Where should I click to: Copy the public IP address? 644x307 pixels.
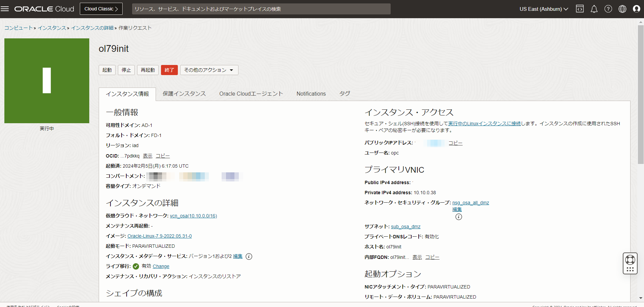click(455, 143)
